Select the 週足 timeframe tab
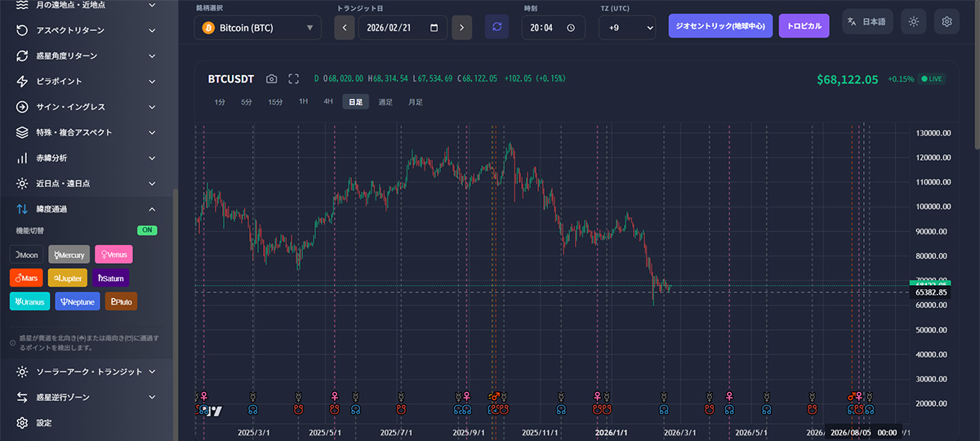 385,102
